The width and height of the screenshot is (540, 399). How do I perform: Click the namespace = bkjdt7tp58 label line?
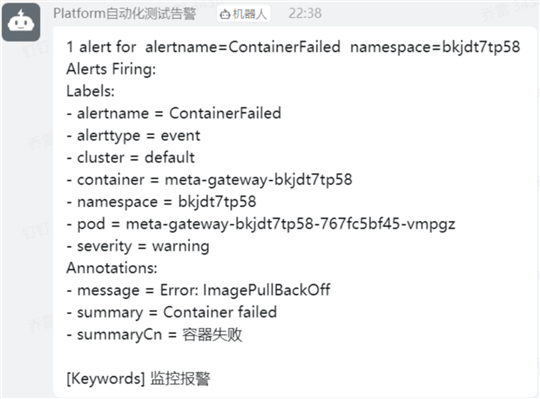point(161,202)
